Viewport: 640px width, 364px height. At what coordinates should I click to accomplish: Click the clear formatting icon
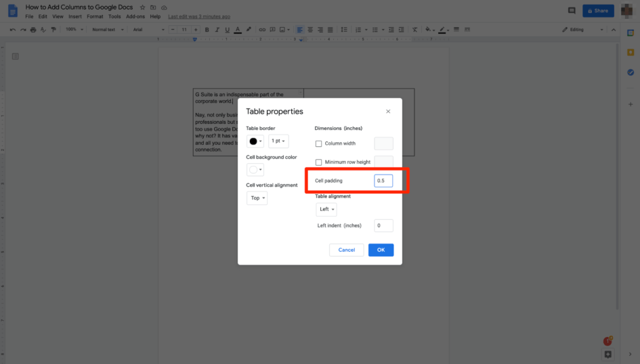click(x=414, y=30)
